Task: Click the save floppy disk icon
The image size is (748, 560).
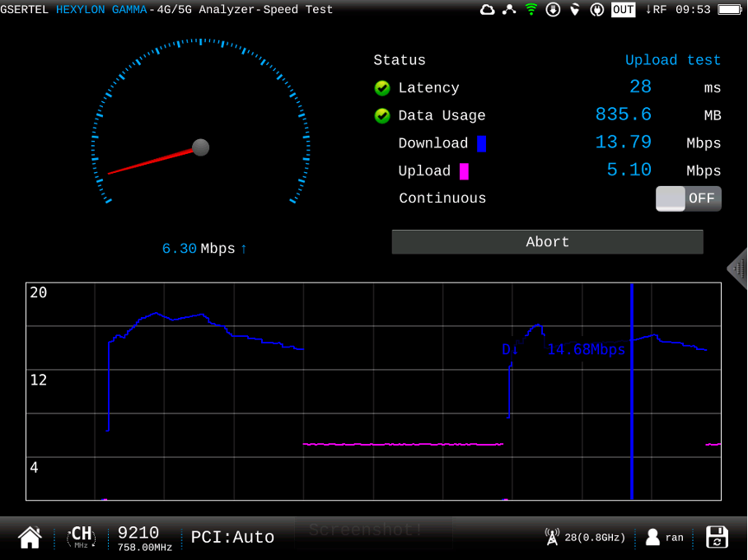Action: 717,538
